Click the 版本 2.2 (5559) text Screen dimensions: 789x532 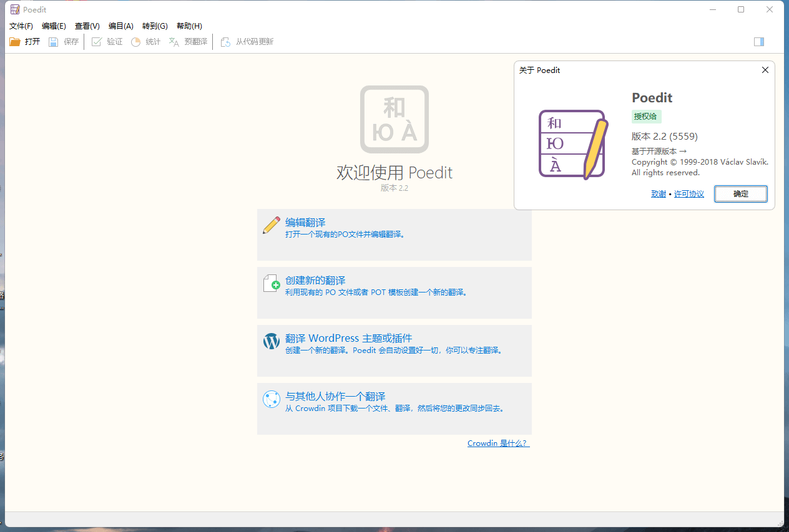click(x=665, y=136)
